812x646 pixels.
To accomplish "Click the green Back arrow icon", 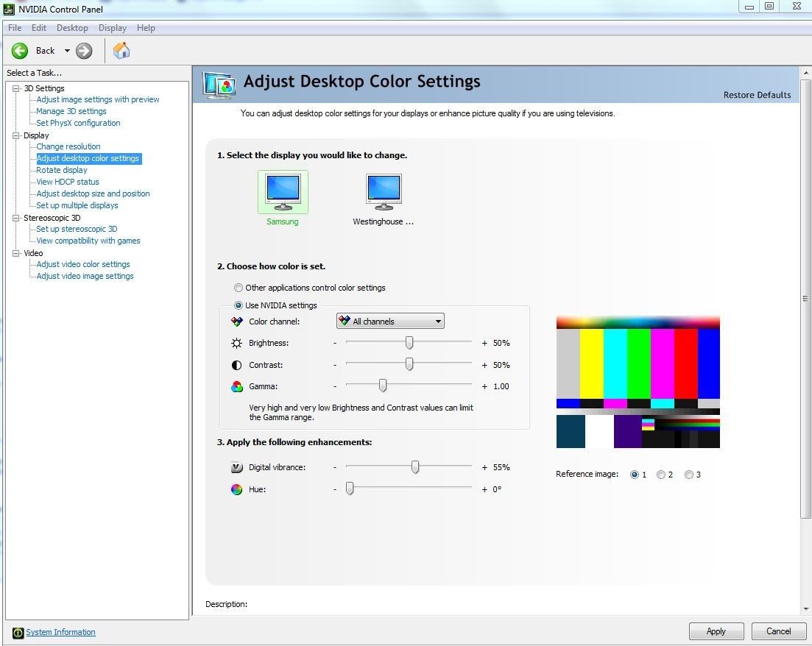I will point(20,51).
